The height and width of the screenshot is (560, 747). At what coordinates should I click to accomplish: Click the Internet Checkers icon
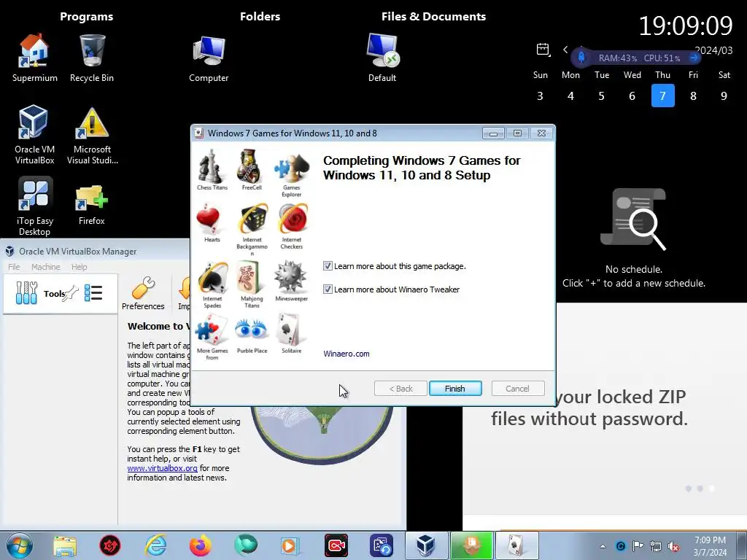point(293,219)
